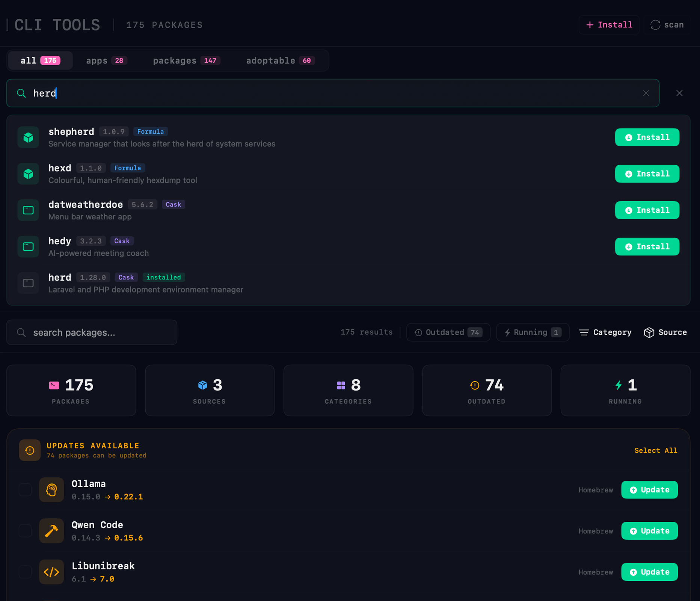Click the Qwen Code hammer icon

[x=51, y=531]
